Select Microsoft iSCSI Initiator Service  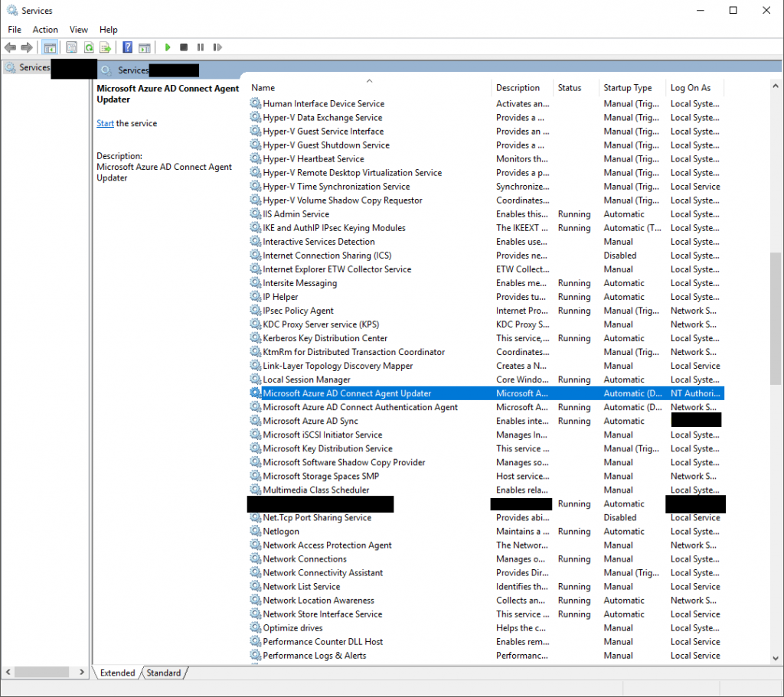[x=486, y=435]
